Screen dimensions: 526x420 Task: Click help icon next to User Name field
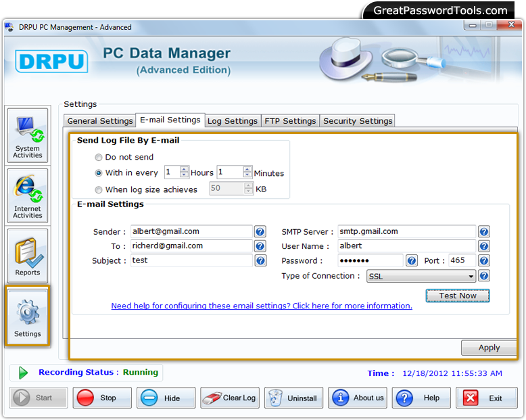pyautogui.click(x=483, y=246)
